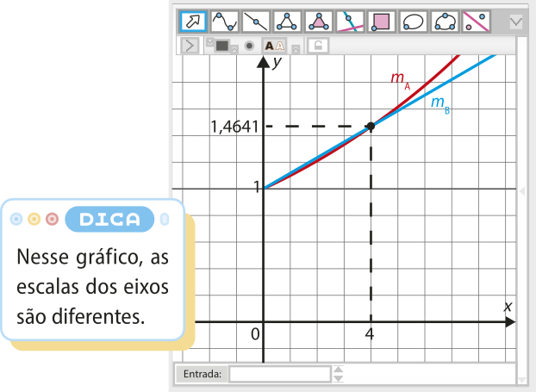Click the origin label 0
Image resolution: width=536 pixels, height=392 pixels.
point(255,334)
